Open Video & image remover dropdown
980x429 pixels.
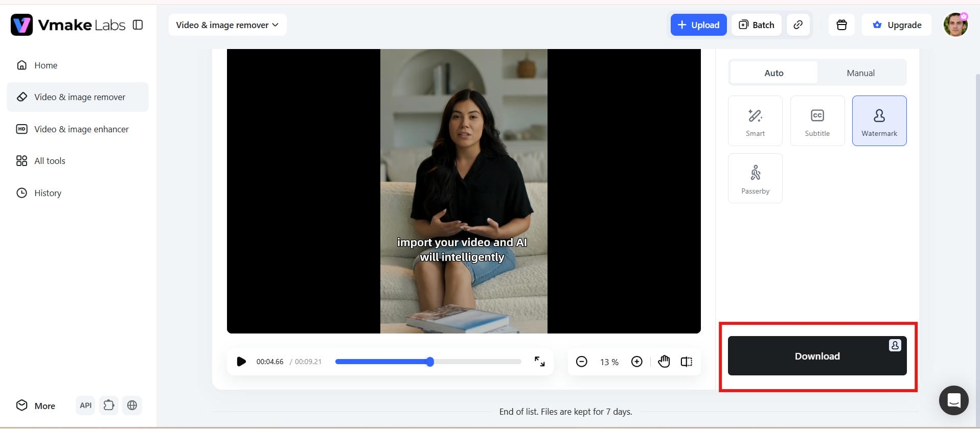pos(227,25)
